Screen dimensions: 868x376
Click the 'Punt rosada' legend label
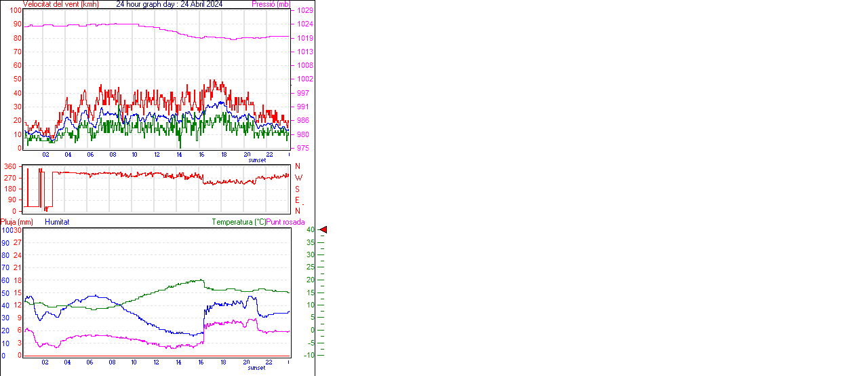285,222
